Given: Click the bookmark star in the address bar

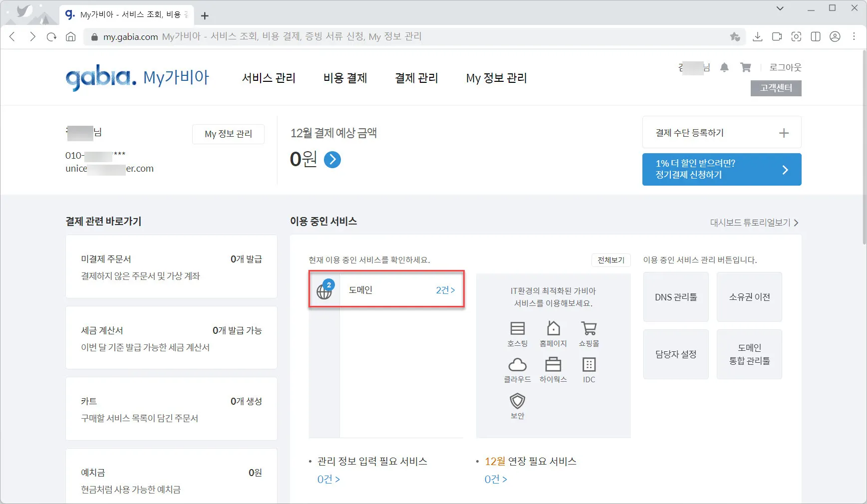Looking at the screenshot, I should 735,36.
